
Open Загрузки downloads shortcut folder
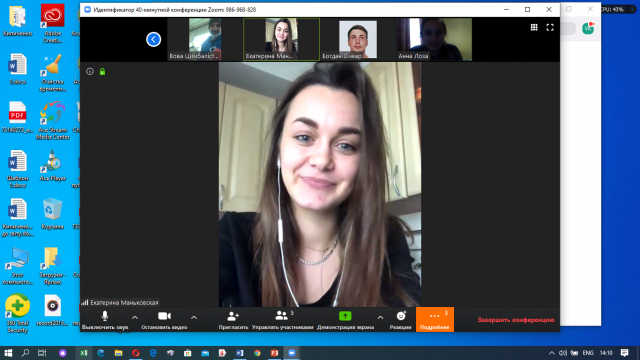[53, 266]
